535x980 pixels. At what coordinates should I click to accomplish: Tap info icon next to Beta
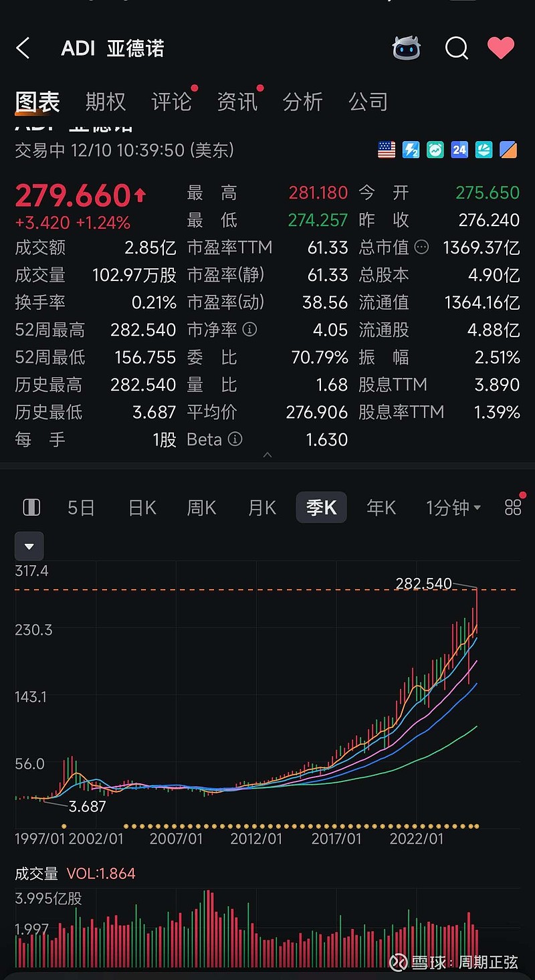tap(235, 439)
